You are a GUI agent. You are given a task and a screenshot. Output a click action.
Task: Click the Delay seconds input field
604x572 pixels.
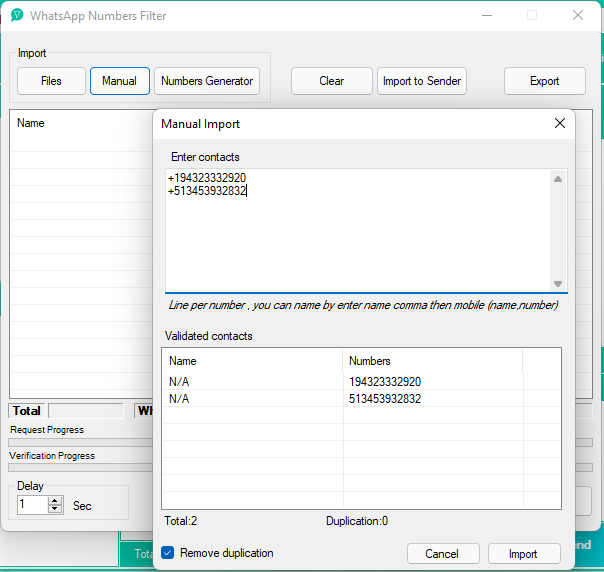pyautogui.click(x=33, y=505)
